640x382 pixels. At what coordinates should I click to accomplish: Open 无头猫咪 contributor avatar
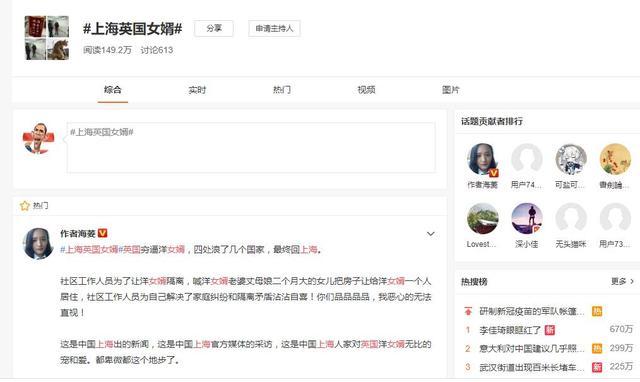coord(571,219)
